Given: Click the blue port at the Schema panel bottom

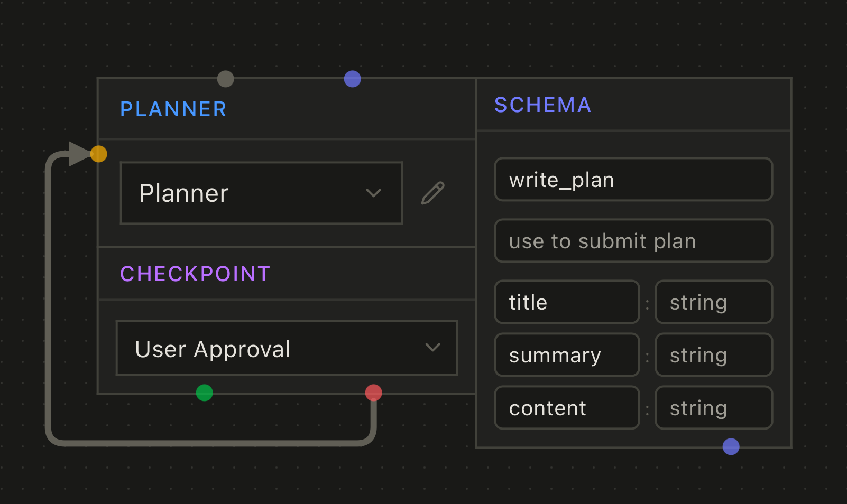Looking at the screenshot, I should [731, 446].
